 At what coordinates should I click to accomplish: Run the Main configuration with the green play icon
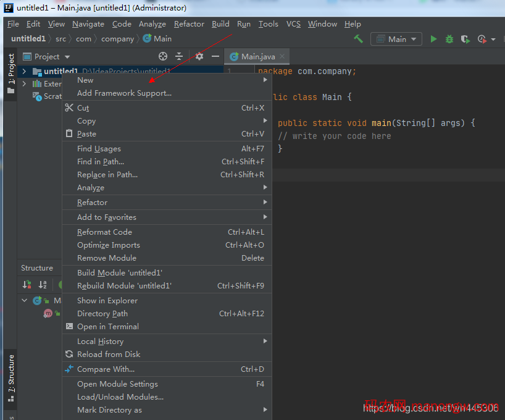(x=433, y=39)
